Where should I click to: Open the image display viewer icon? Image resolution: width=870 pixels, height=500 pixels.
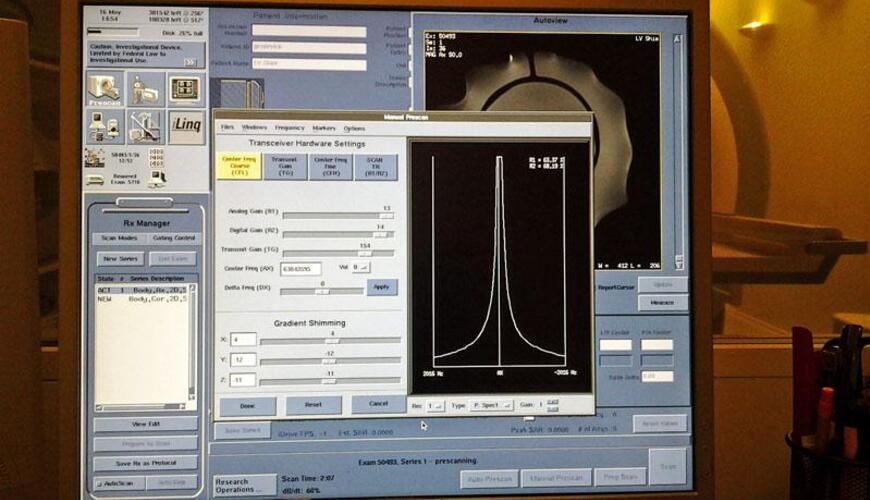tap(185, 89)
